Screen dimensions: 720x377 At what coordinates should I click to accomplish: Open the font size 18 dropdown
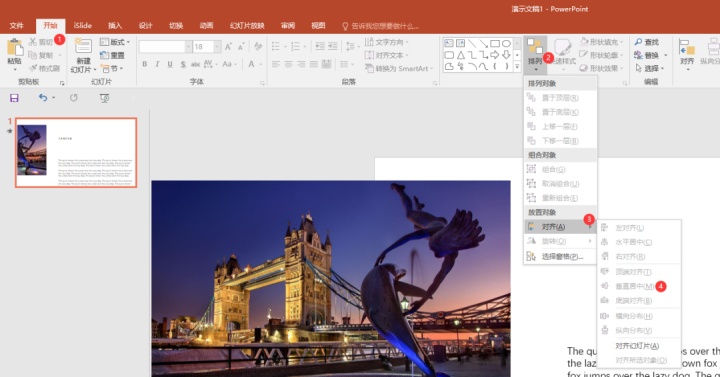click(x=217, y=46)
